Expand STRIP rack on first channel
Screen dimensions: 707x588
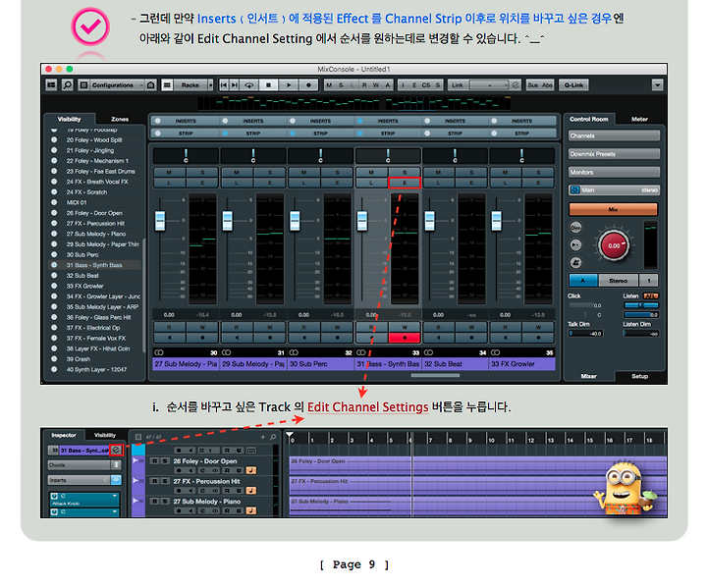186,134
